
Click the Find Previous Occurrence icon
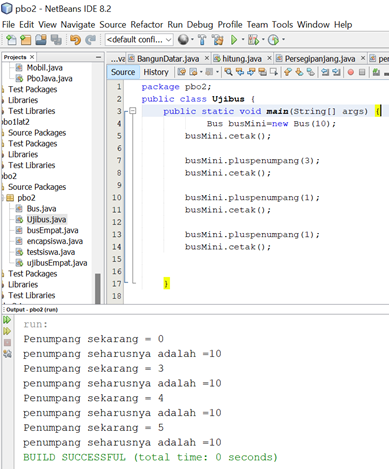[240, 72]
